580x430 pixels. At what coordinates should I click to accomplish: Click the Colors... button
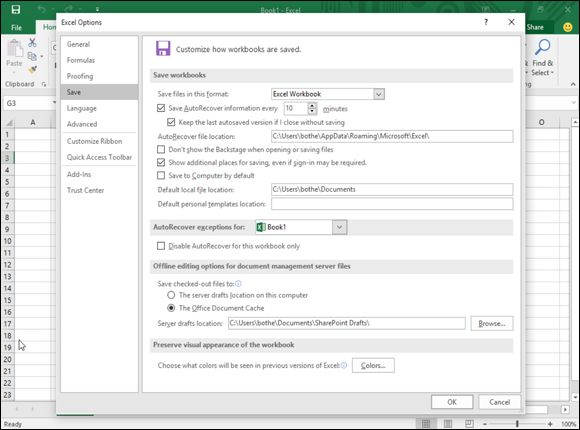coord(373,365)
